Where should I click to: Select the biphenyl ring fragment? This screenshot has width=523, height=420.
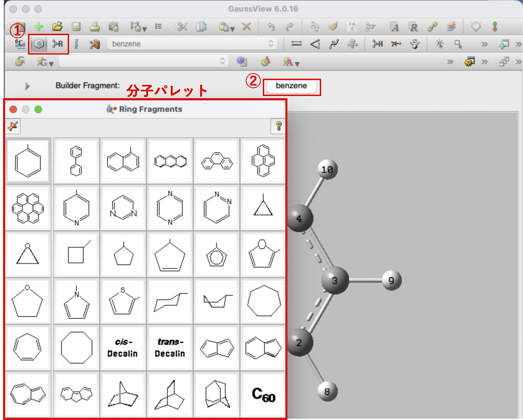tap(76, 161)
